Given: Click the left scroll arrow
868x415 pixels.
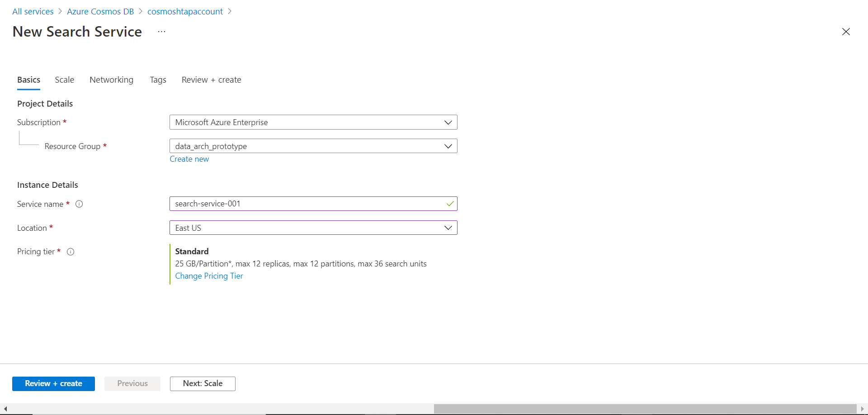Looking at the screenshot, I should [5, 409].
